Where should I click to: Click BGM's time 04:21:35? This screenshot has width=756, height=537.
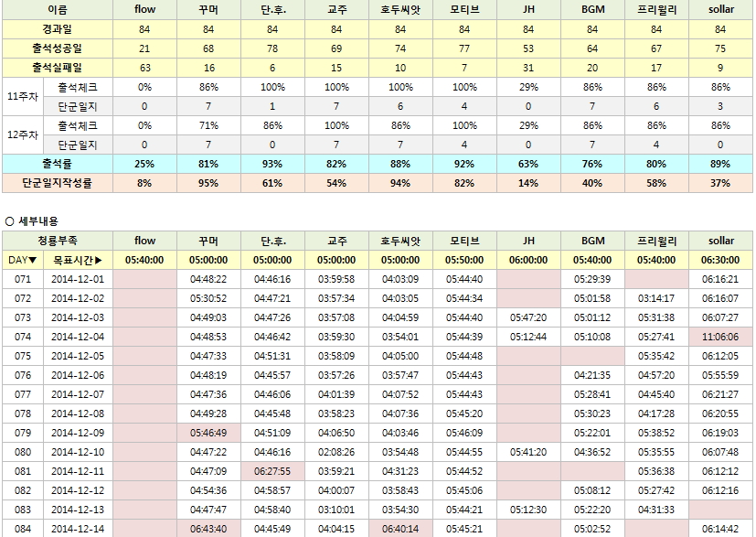pyautogui.click(x=592, y=375)
